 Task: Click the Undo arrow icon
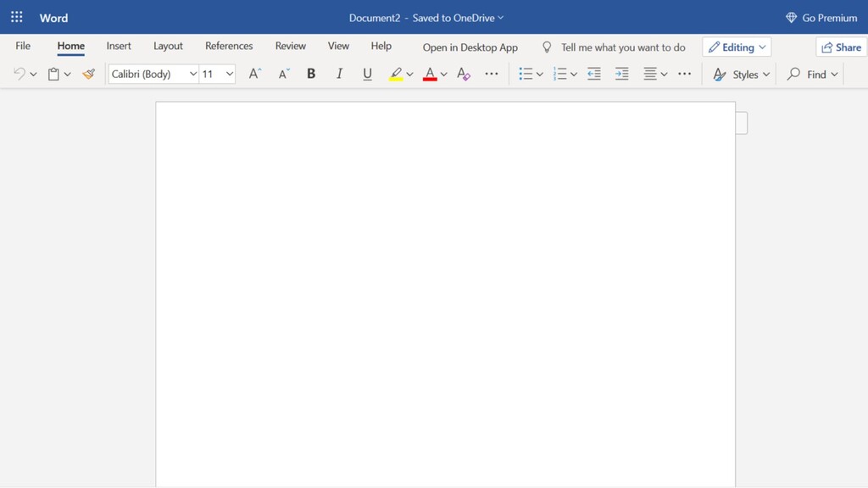pyautogui.click(x=19, y=74)
